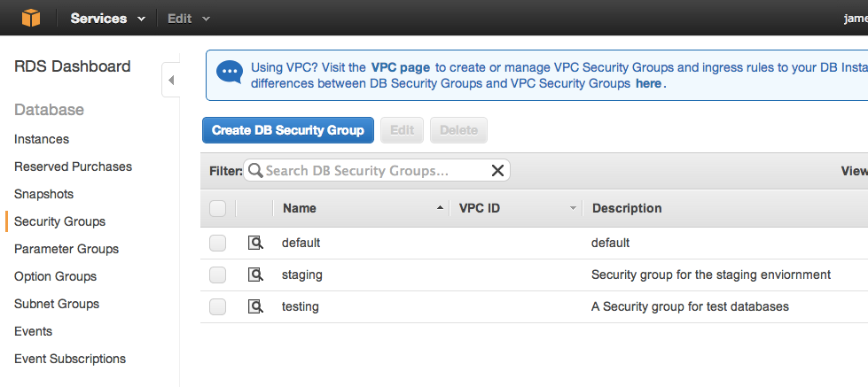Open Snapshots from the sidebar

click(x=43, y=194)
